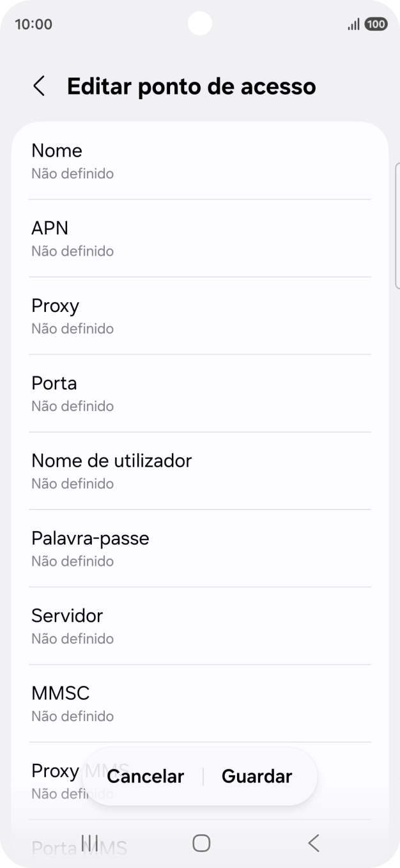Tap the Back button in the navigation bar
This screenshot has height=868, width=400.
click(313, 843)
